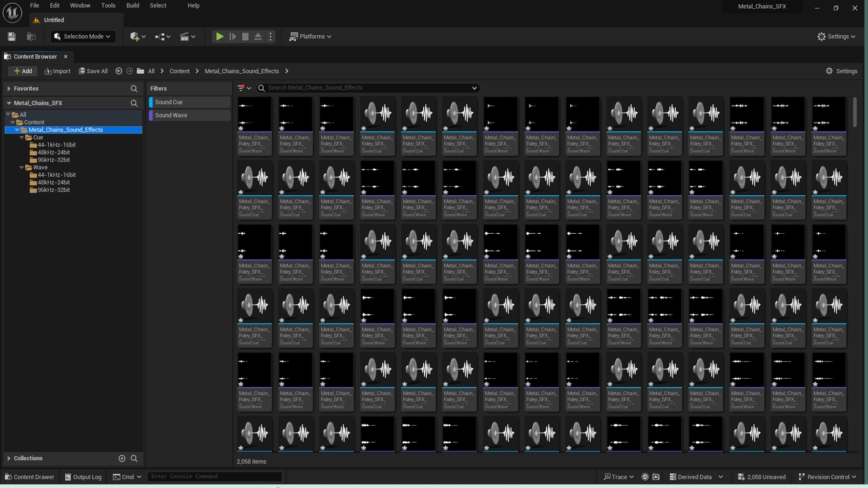The height and width of the screenshot is (488, 868).
Task: Select the Content breadcrumb
Action: pos(180,71)
